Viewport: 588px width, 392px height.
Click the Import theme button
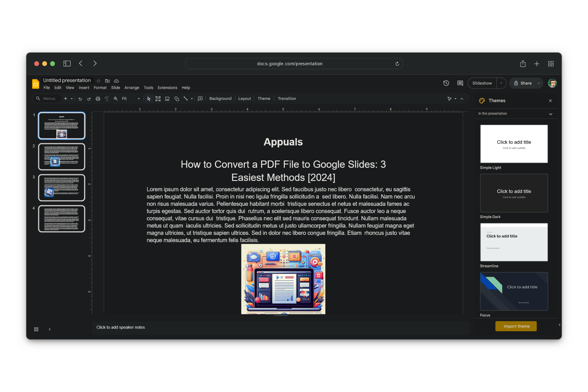[x=516, y=326]
